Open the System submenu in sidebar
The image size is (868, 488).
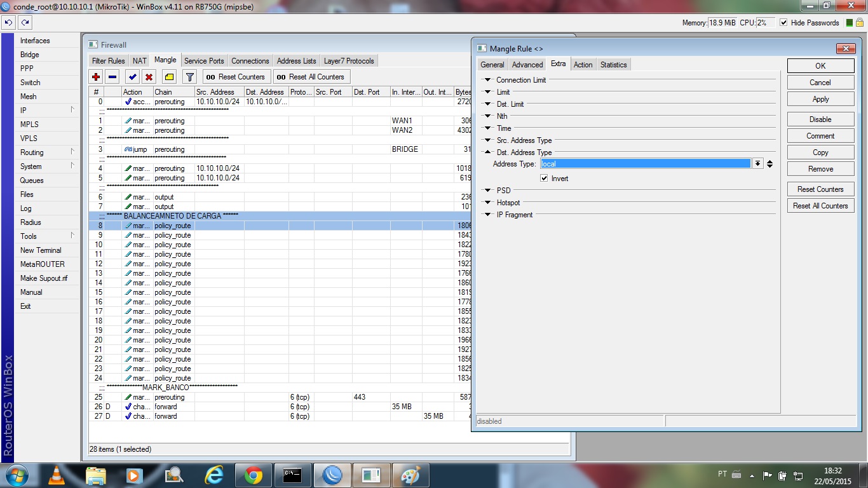[x=46, y=166]
